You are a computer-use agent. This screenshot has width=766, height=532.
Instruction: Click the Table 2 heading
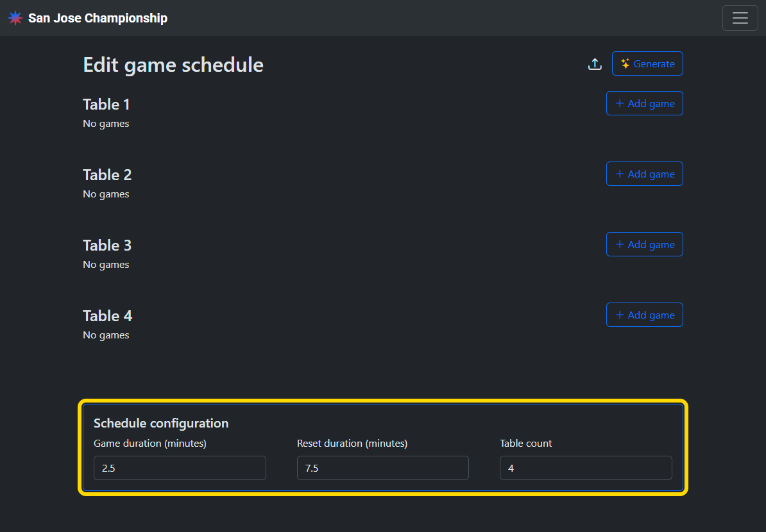coord(107,175)
